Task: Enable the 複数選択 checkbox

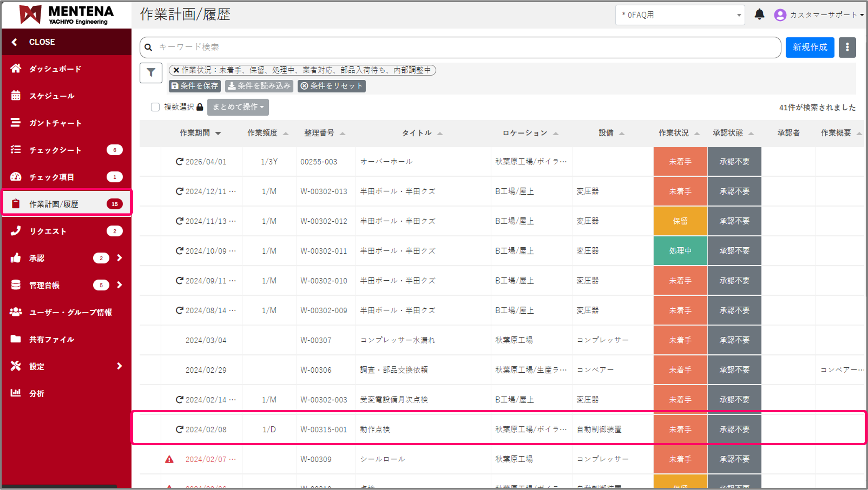Action: point(155,107)
